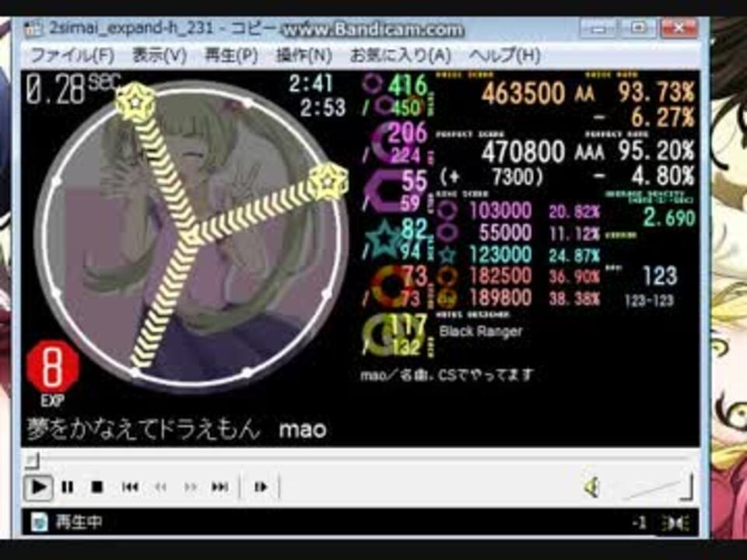The width and height of the screenshot is (747, 560).
Task: Open the ファイル(F) menu
Action: point(72,56)
